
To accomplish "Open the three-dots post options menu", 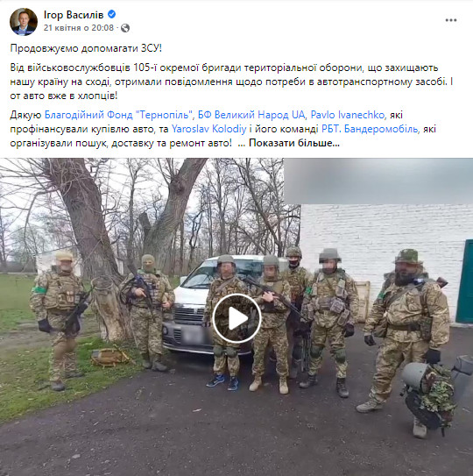I will pyautogui.click(x=451, y=20).
